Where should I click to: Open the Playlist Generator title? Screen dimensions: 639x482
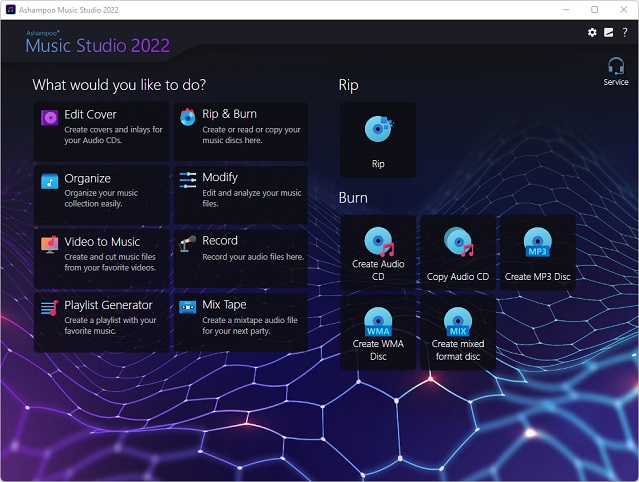108,305
